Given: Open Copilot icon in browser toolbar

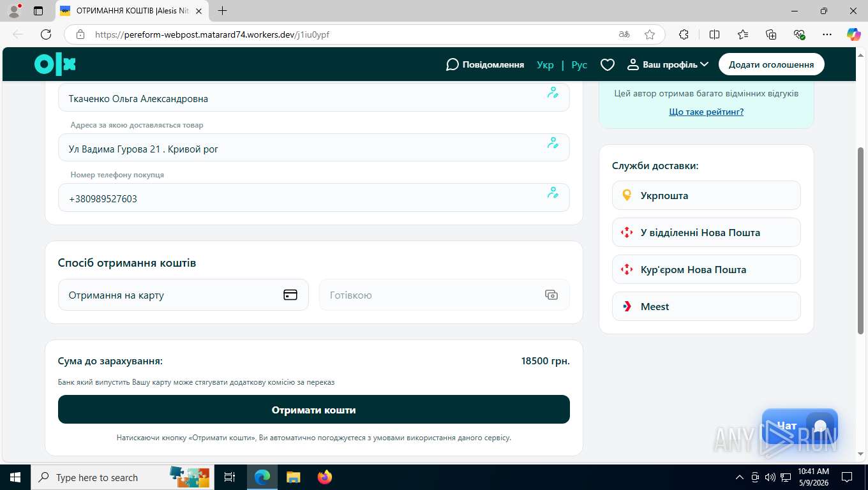Looking at the screenshot, I should [x=854, y=34].
